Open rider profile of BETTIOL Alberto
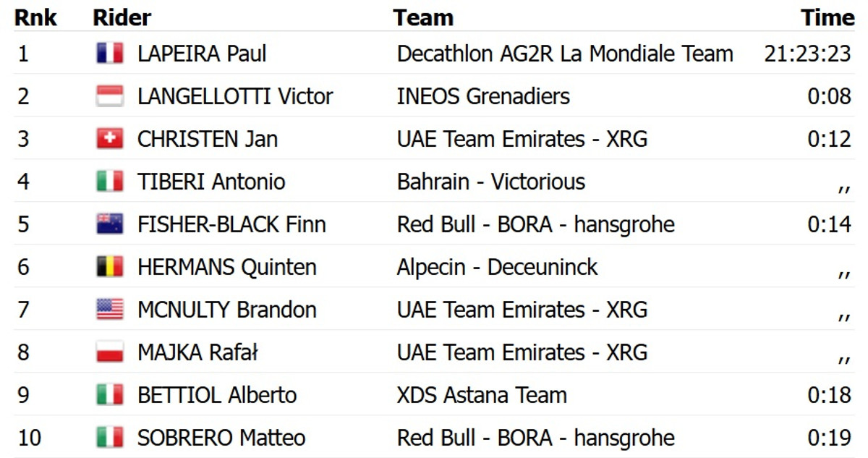Screen dimensions: 868x458 [x=217, y=395]
